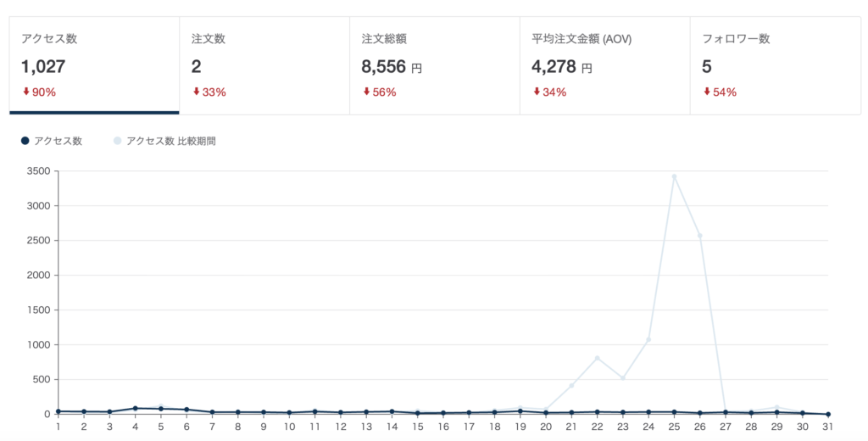
Task: Toggle the アクセス数 legend series
Action: click(x=52, y=141)
